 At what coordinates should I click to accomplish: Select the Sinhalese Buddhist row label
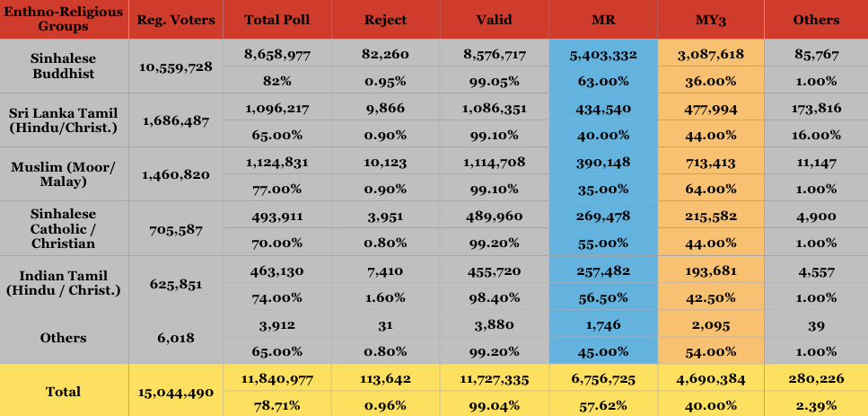[x=65, y=66]
